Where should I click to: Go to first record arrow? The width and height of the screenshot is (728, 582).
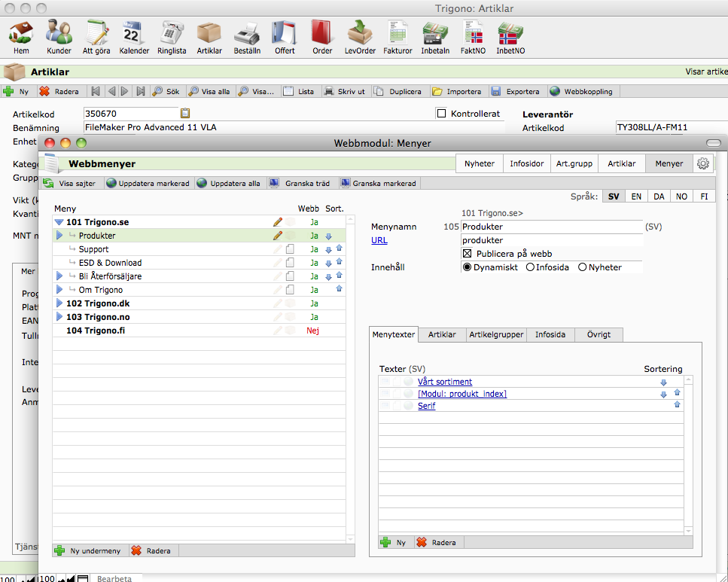tap(95, 92)
